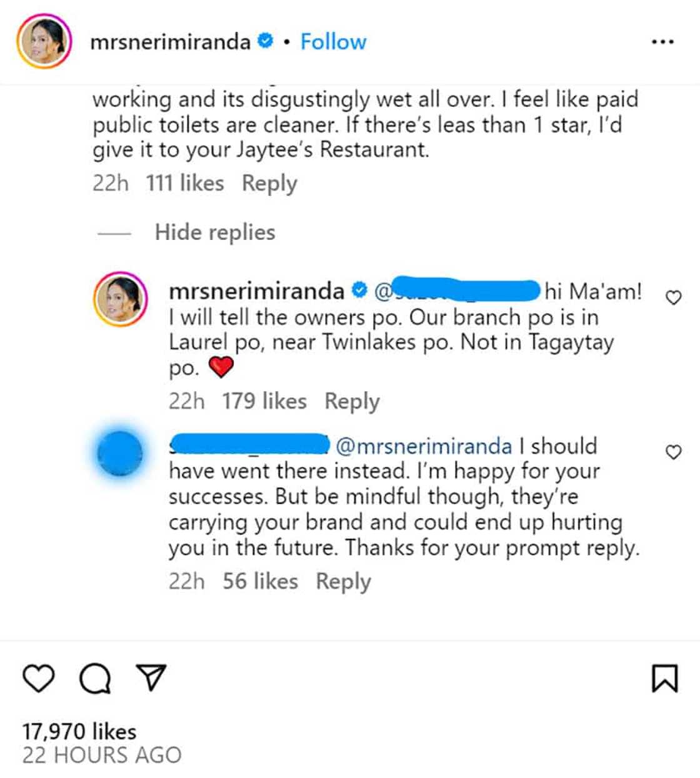View the 17,970 likes list
This screenshot has height=778, width=700.
pos(81,731)
